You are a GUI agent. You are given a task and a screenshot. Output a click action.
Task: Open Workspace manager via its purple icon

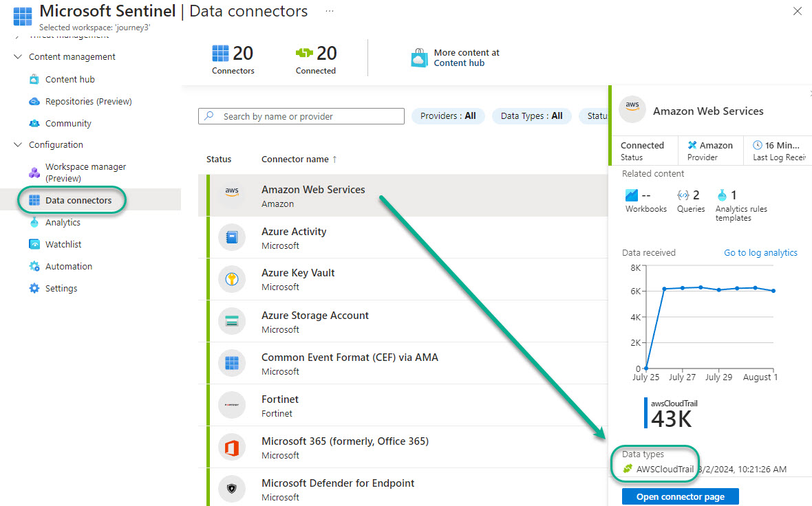point(34,173)
